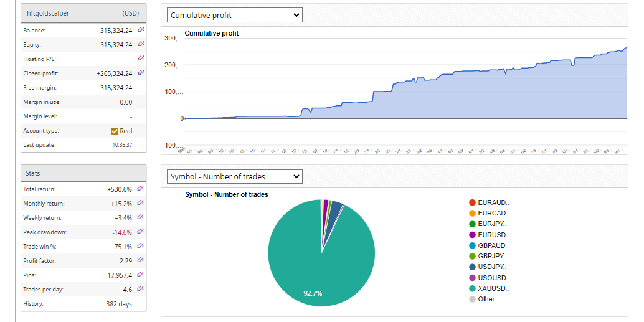The width and height of the screenshot is (644, 322).
Task: Click the chart icon next to Balance
Action: tap(141, 30)
